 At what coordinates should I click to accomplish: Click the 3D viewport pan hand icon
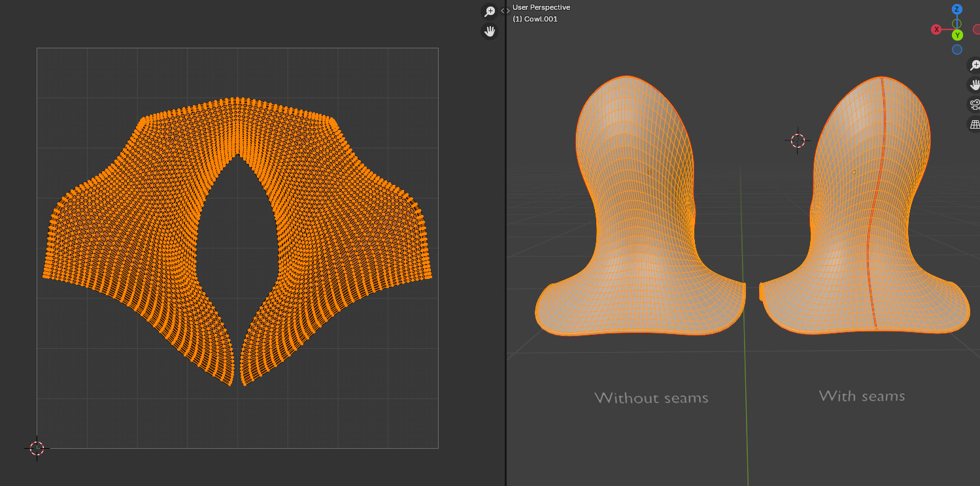974,85
